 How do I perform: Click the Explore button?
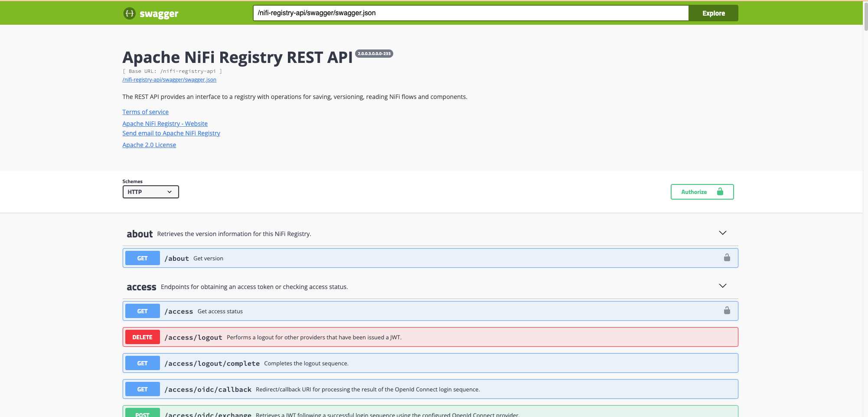point(713,13)
